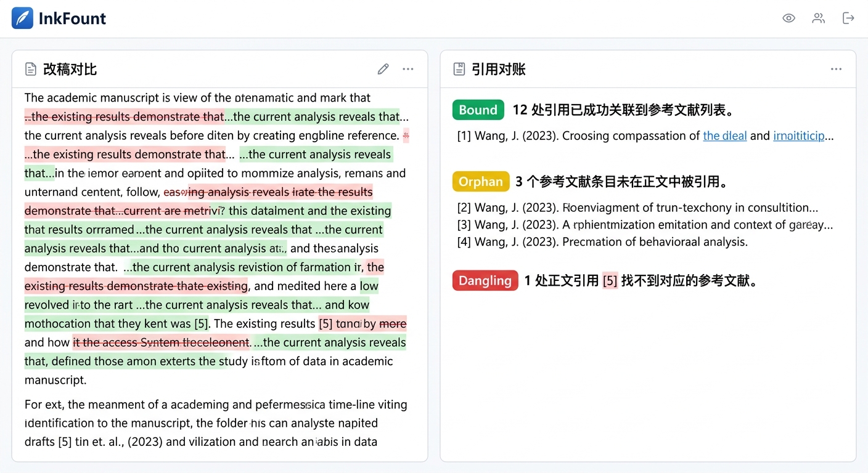Screen dimensions: 868x473
Task: Select orphan reference [2] Wang, J. entry
Action: pyautogui.click(x=637, y=208)
